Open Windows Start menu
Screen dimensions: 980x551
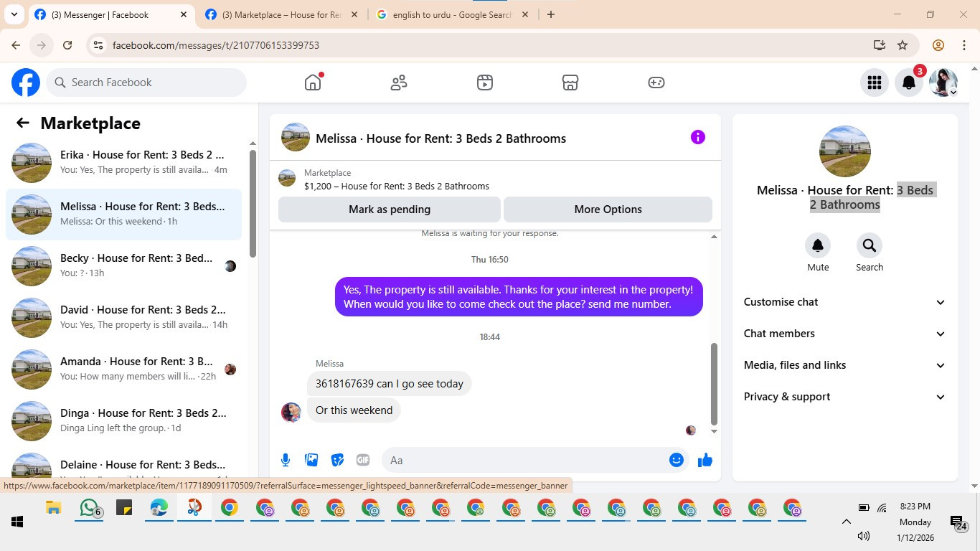click(17, 522)
